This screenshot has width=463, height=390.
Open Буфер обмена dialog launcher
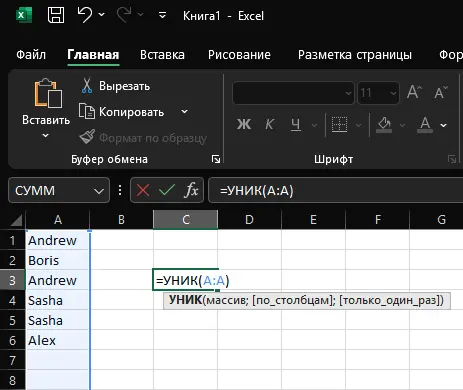click(x=216, y=159)
